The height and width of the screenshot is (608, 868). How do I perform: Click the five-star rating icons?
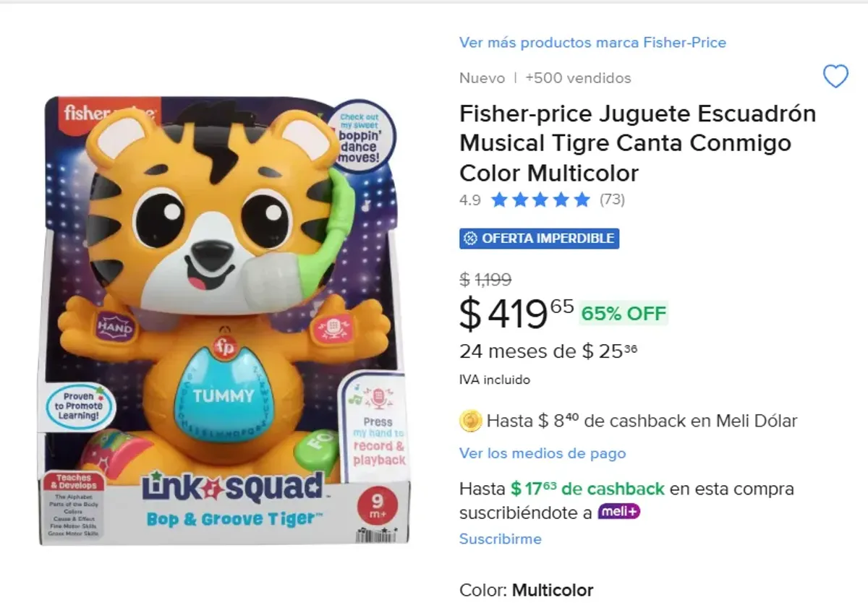[540, 200]
